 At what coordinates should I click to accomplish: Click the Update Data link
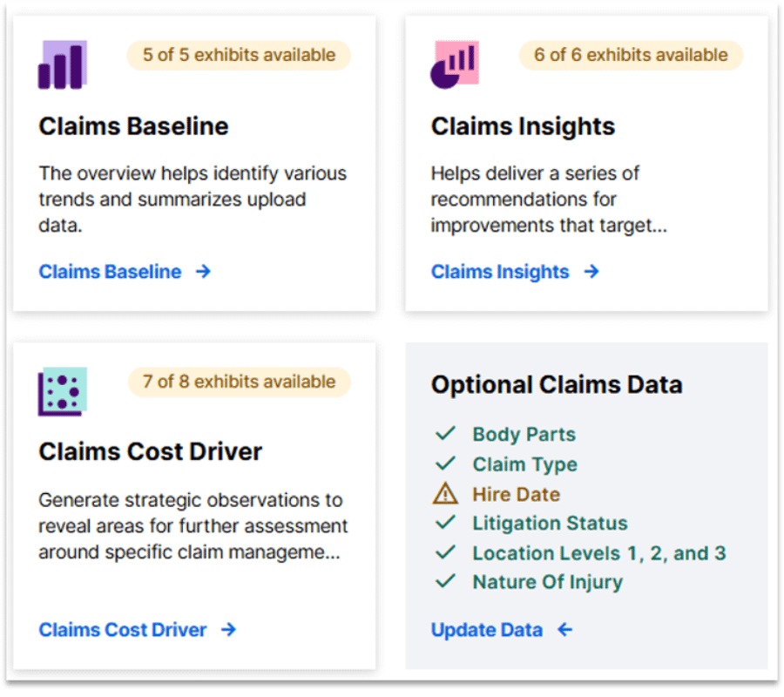tap(486, 629)
